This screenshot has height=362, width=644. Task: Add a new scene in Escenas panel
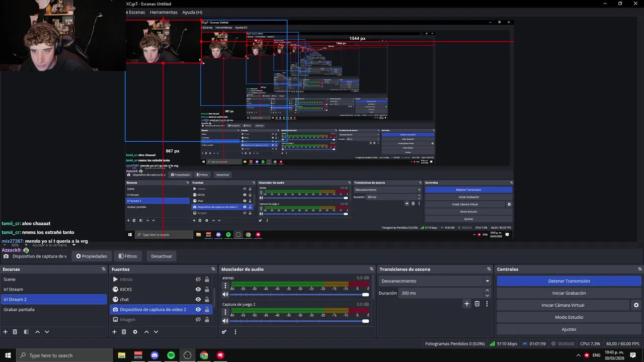pyautogui.click(x=6, y=332)
